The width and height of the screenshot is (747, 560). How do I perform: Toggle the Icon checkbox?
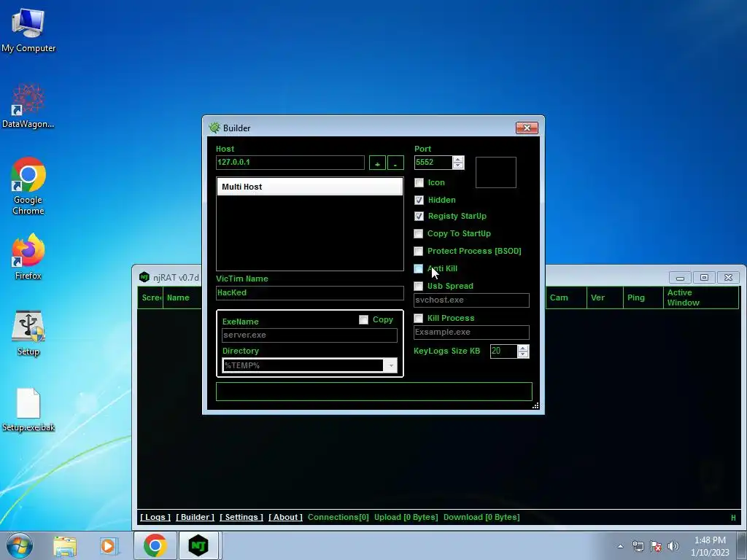pos(419,182)
